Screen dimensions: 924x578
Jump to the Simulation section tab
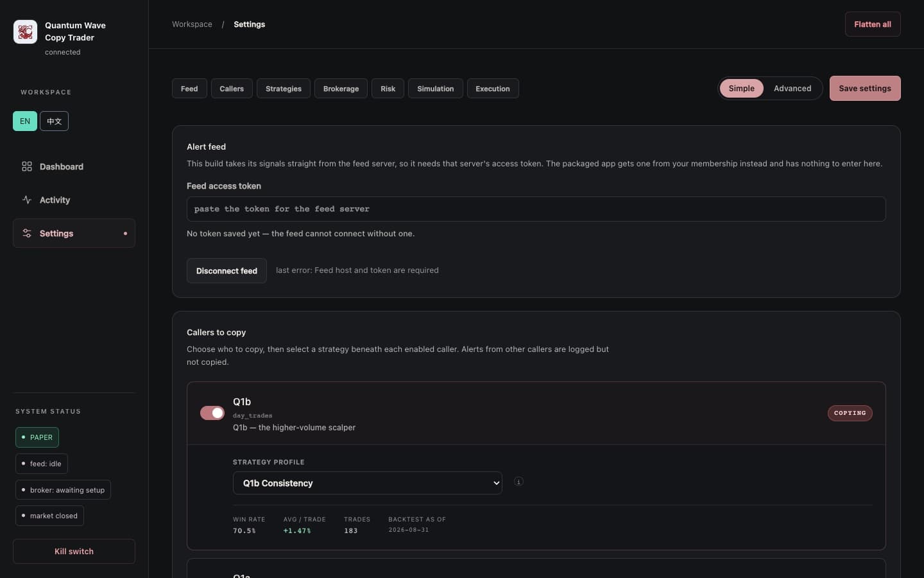click(x=436, y=89)
